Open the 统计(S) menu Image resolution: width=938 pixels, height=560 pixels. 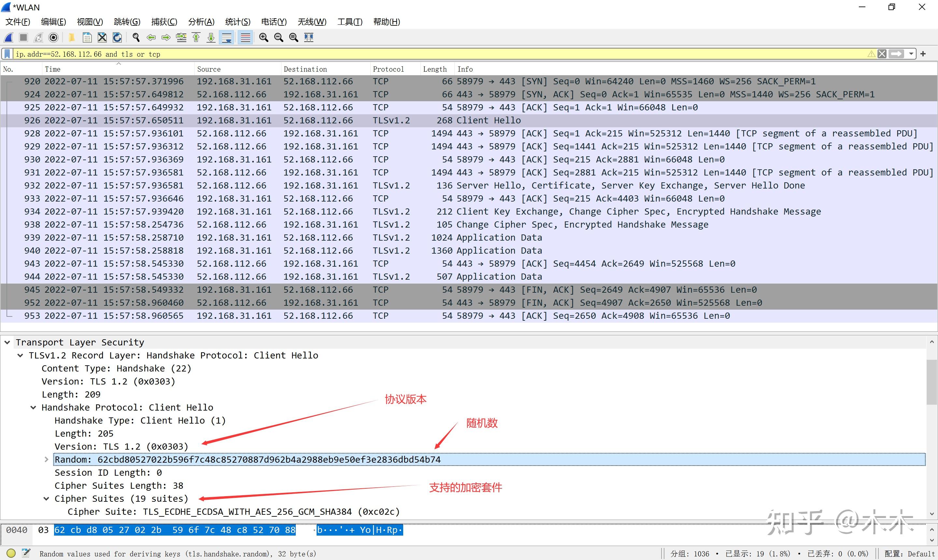[238, 22]
